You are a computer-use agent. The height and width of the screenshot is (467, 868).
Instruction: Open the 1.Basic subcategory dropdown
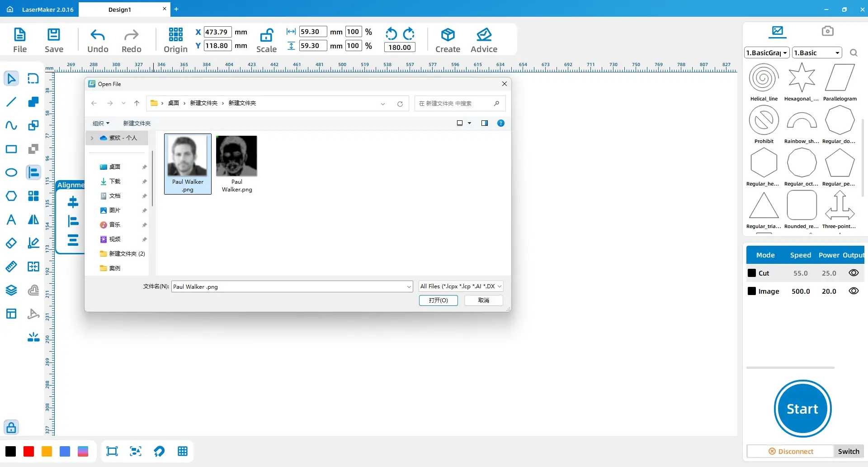coord(817,53)
